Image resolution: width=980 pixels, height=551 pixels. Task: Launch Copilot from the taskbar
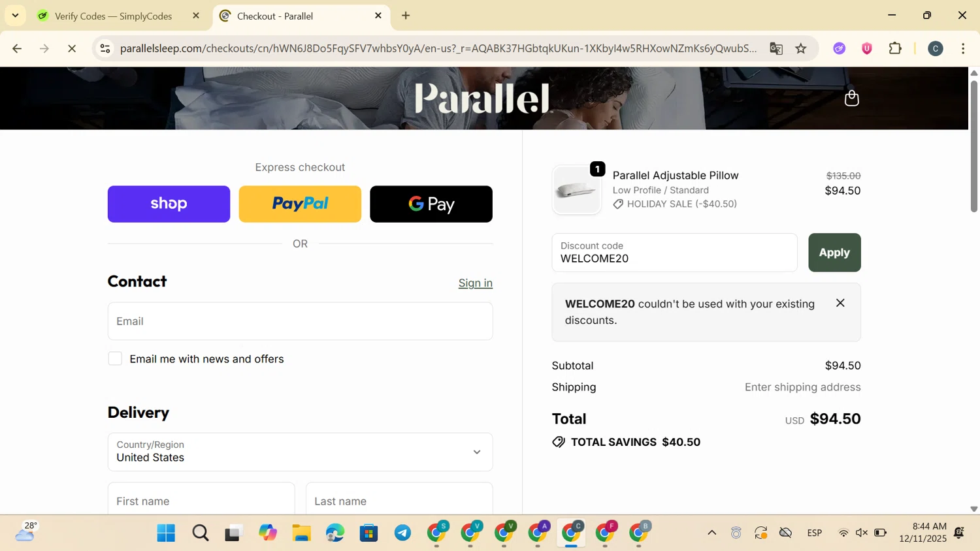coord(268,533)
